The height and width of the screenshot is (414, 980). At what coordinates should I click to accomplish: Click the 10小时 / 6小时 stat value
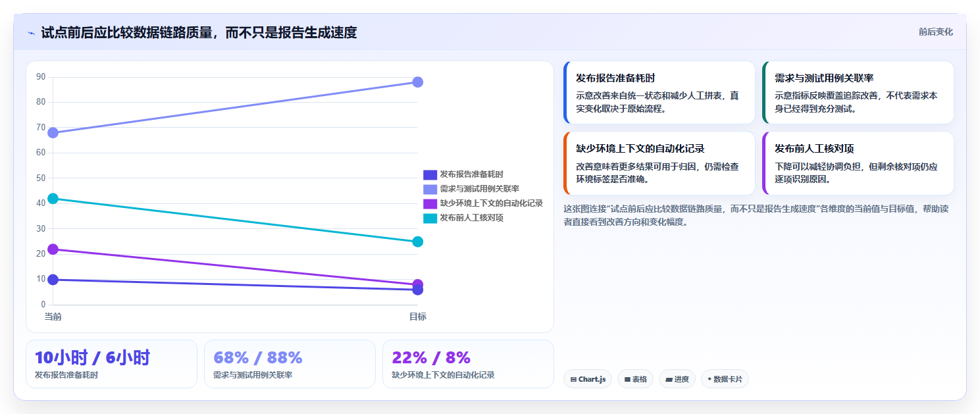point(92,357)
